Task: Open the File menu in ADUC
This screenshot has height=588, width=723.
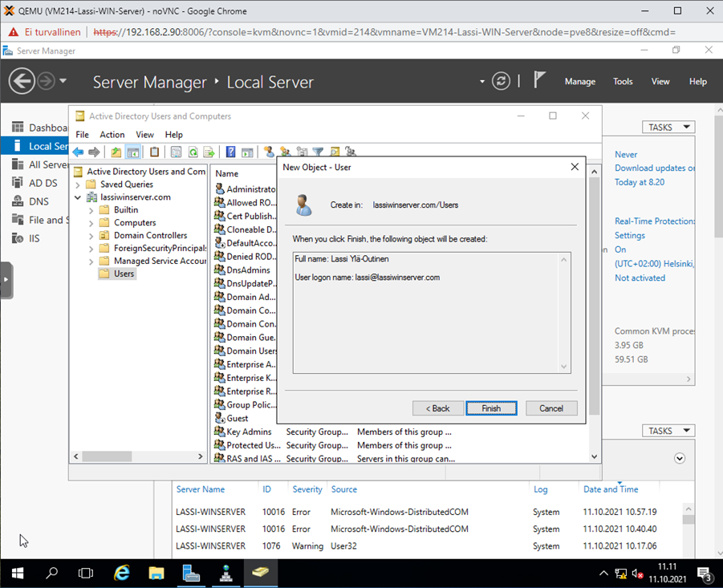Action: 82,135
